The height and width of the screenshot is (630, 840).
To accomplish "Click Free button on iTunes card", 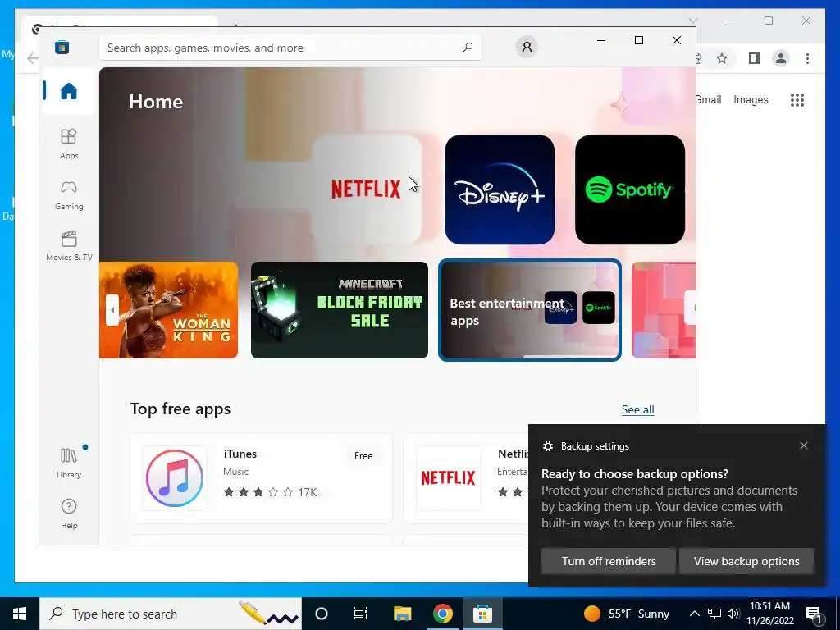I will pyautogui.click(x=363, y=456).
